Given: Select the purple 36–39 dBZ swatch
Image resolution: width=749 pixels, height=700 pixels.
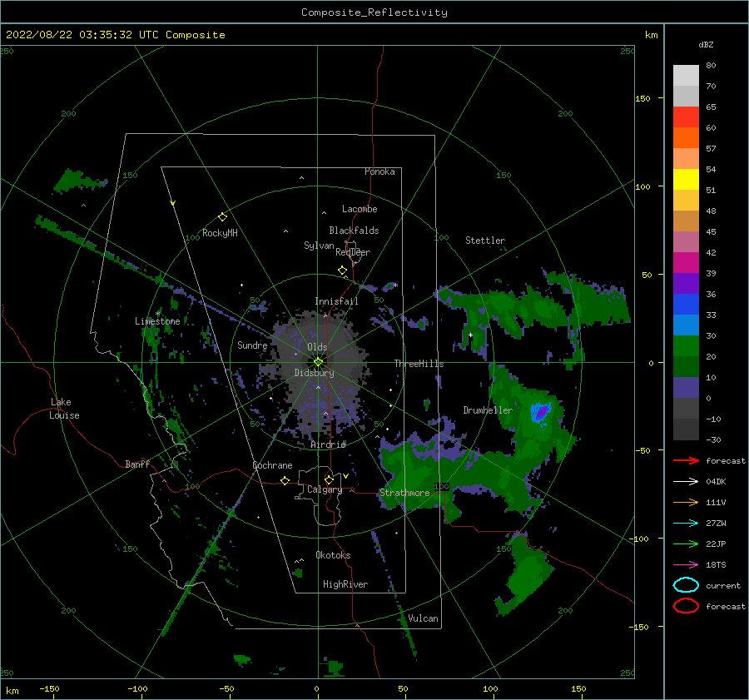Looking at the screenshot, I should tap(686, 284).
